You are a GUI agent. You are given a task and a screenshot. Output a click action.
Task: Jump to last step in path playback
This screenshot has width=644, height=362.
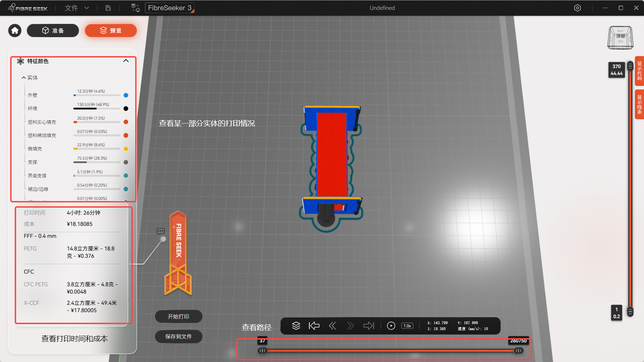[x=369, y=326]
